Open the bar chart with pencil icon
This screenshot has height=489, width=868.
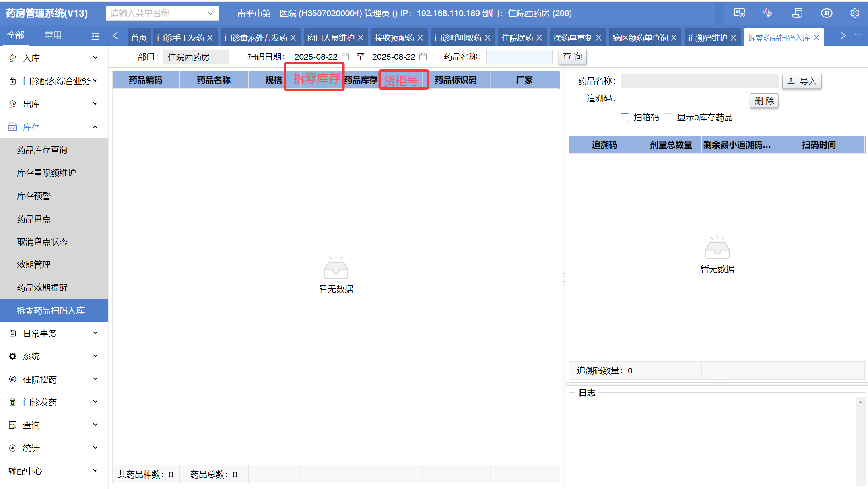coord(768,13)
